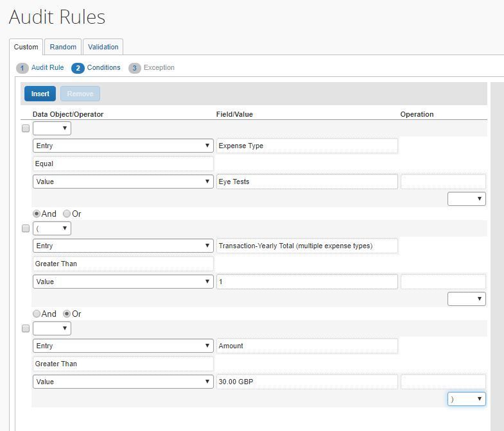504x431 pixels.
Task: Click the Expense Type field
Action: [x=307, y=146]
